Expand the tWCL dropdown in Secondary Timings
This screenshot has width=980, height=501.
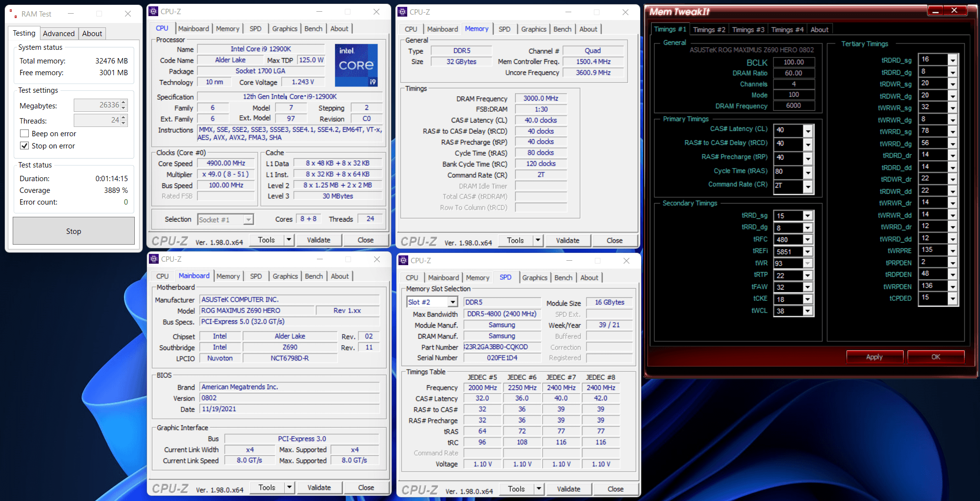(808, 311)
